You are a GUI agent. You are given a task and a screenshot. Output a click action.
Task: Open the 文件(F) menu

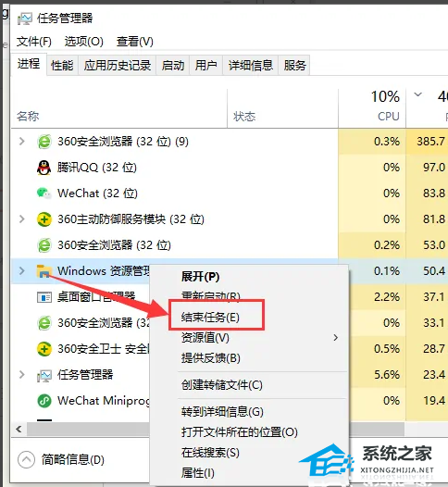[x=34, y=42]
